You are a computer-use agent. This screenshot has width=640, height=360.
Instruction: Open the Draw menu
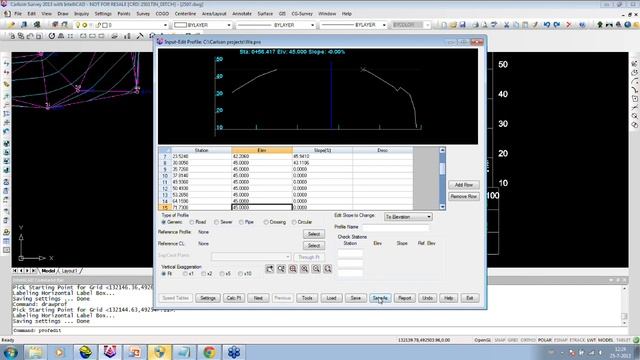pyautogui.click(x=63, y=13)
